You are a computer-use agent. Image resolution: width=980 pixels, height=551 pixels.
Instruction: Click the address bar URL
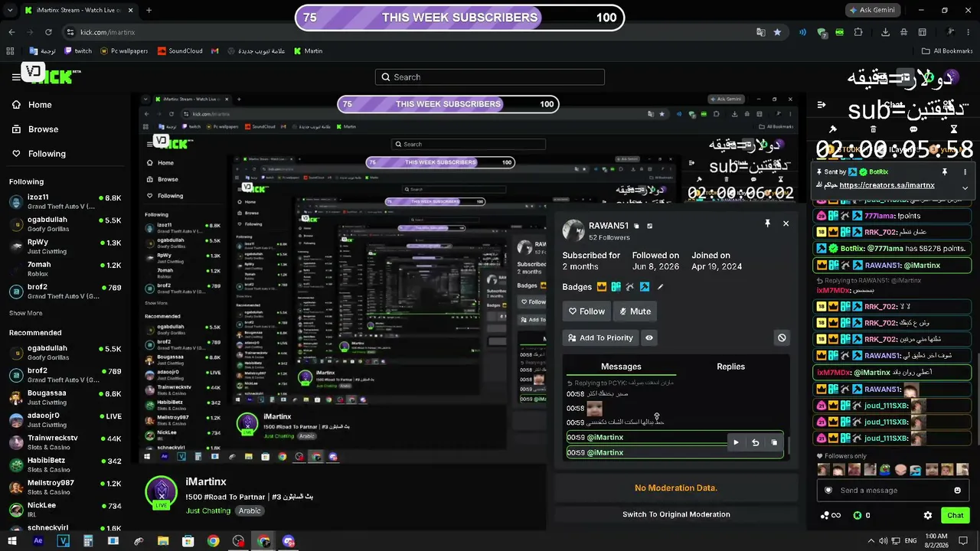(107, 32)
